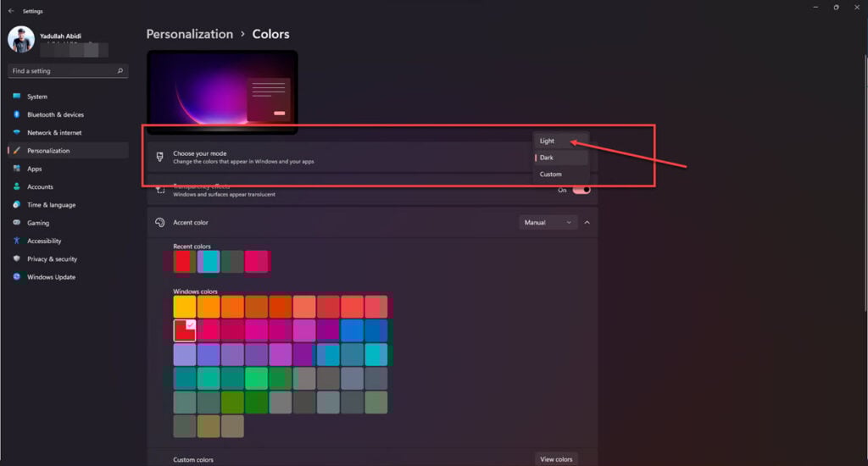This screenshot has height=466, width=868.
Task: Click the Accent color palette icon
Action: tap(159, 223)
